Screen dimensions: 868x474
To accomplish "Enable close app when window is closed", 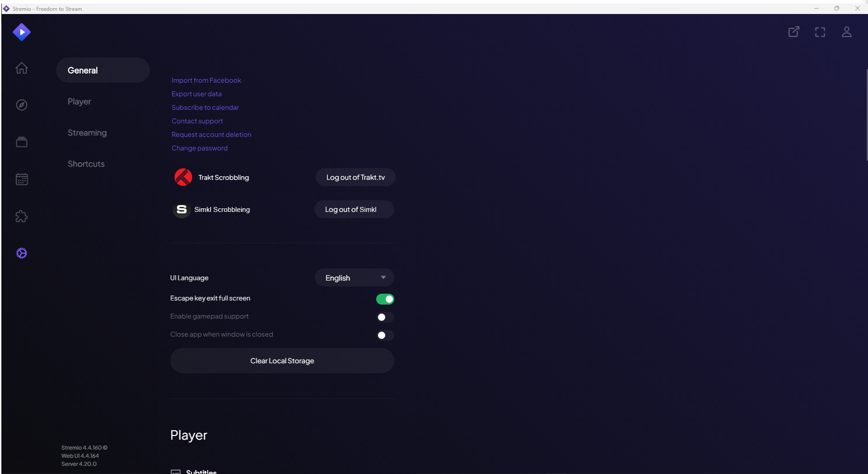I will 385,335.
